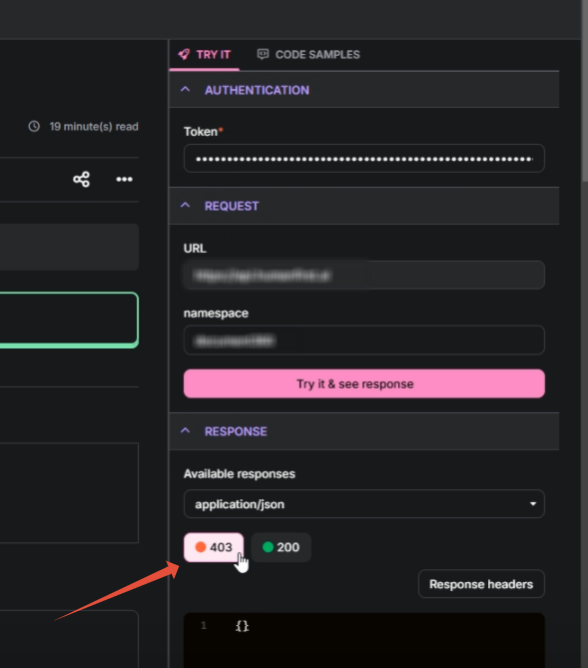Click the AUTHENTICATION heading text
The width and height of the screenshot is (588, 668).
(x=257, y=90)
